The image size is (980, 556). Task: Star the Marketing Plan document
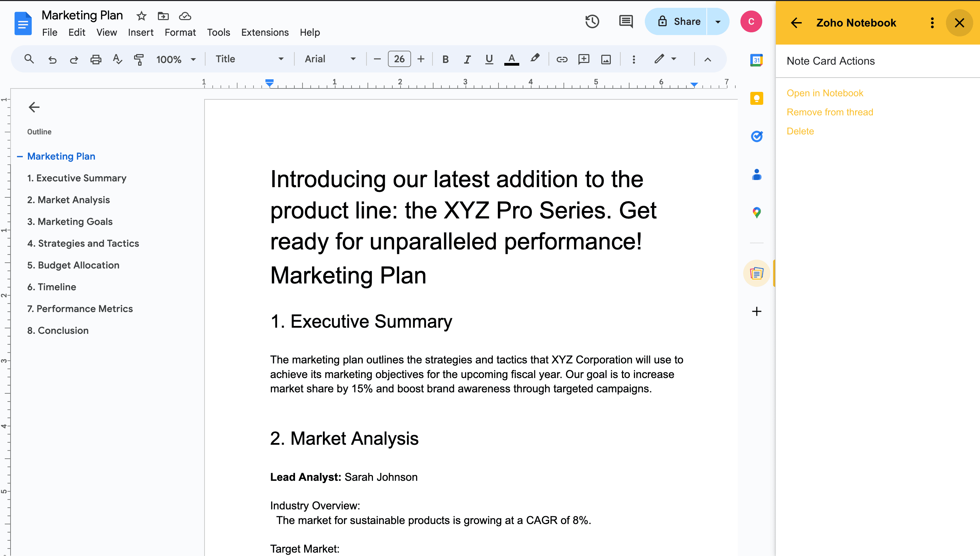pos(141,16)
